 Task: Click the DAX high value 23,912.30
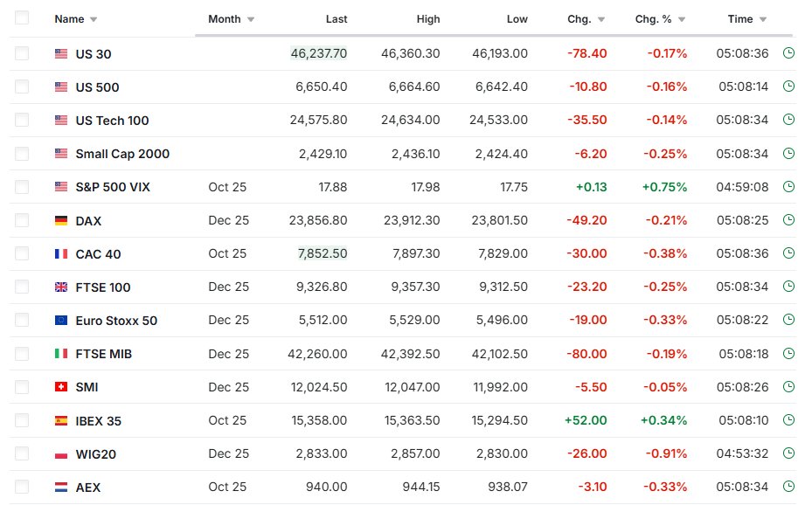(412, 220)
